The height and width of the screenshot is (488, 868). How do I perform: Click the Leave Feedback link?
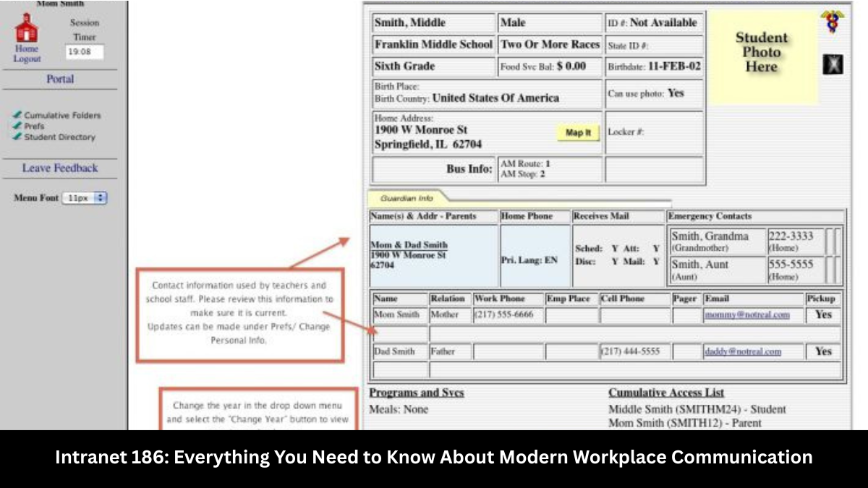[x=60, y=168]
